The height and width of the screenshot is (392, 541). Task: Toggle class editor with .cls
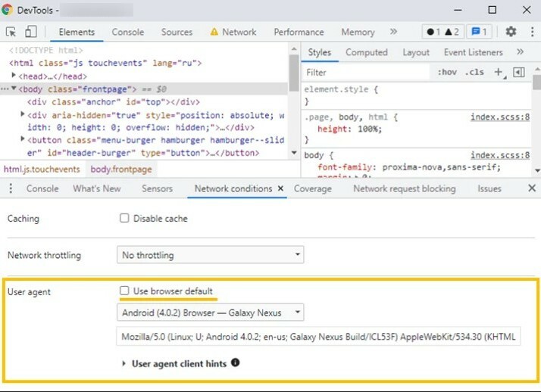pyautogui.click(x=474, y=72)
